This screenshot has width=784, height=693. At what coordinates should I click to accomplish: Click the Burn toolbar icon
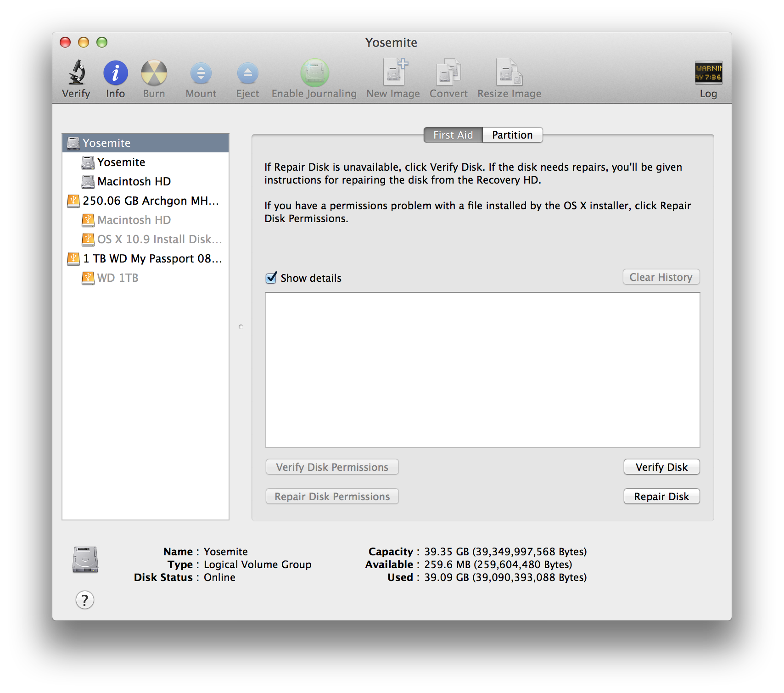pyautogui.click(x=154, y=73)
